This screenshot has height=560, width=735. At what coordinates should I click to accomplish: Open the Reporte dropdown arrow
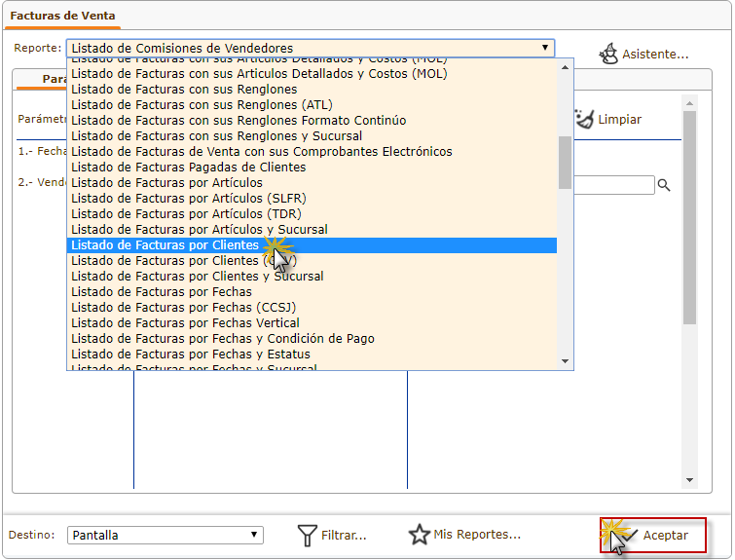(x=545, y=48)
